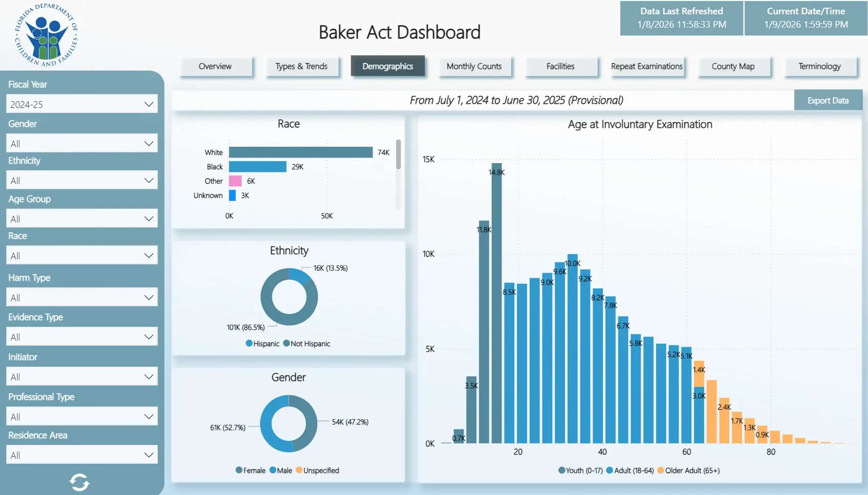Click the '74K' White bar value label

(383, 152)
